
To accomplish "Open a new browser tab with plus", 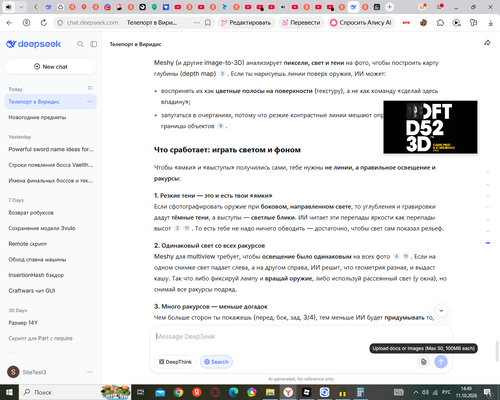I will pos(389,7).
